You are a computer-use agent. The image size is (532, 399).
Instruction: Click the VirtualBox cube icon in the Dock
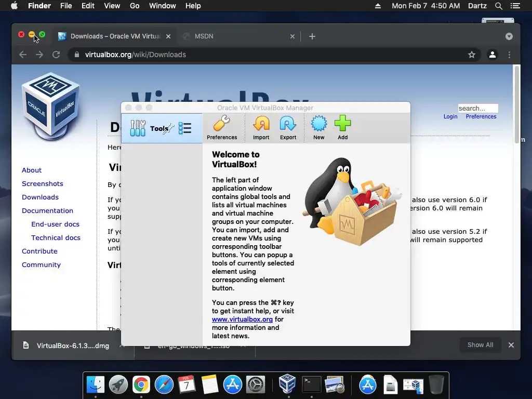point(287,384)
